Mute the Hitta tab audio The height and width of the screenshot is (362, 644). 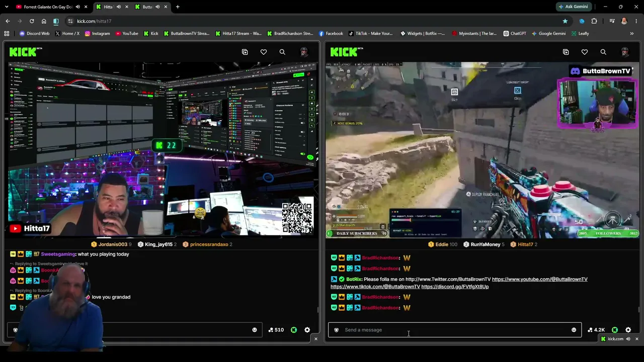point(119,7)
